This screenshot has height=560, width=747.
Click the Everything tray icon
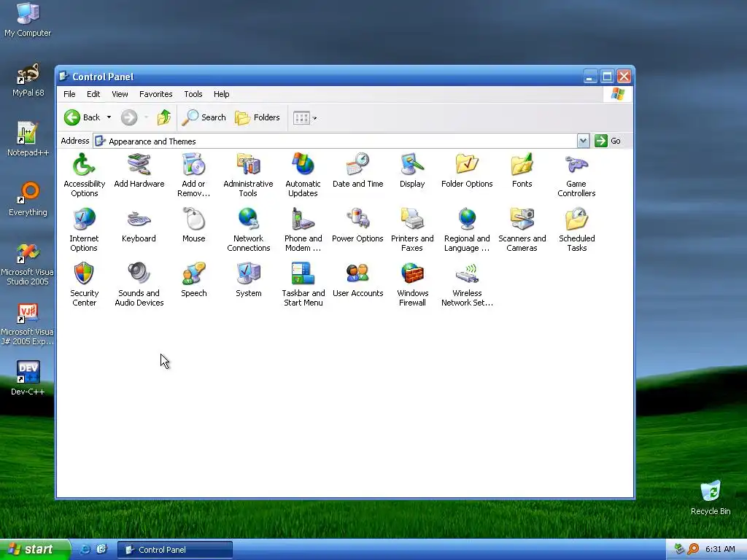[693, 550]
